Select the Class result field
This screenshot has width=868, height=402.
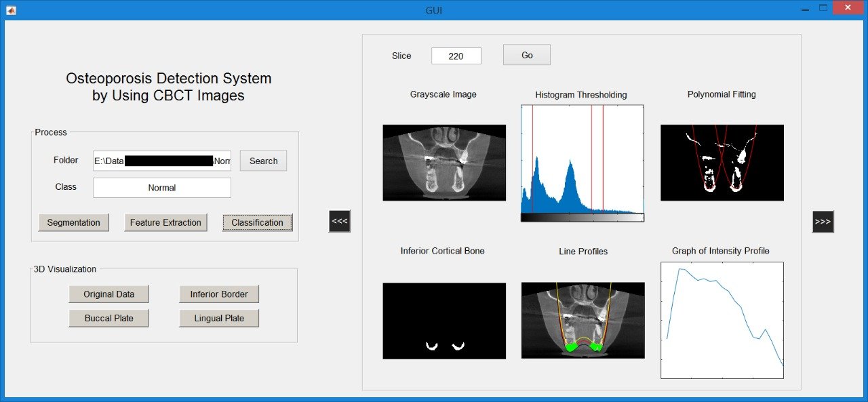(161, 188)
